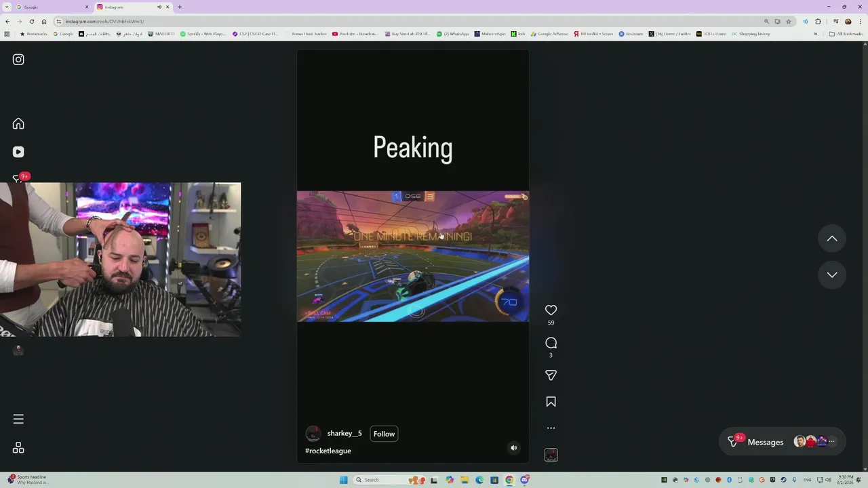This screenshot has height=488, width=868.
Task: Click sharkey__5 profile avatar
Action: coord(313,434)
